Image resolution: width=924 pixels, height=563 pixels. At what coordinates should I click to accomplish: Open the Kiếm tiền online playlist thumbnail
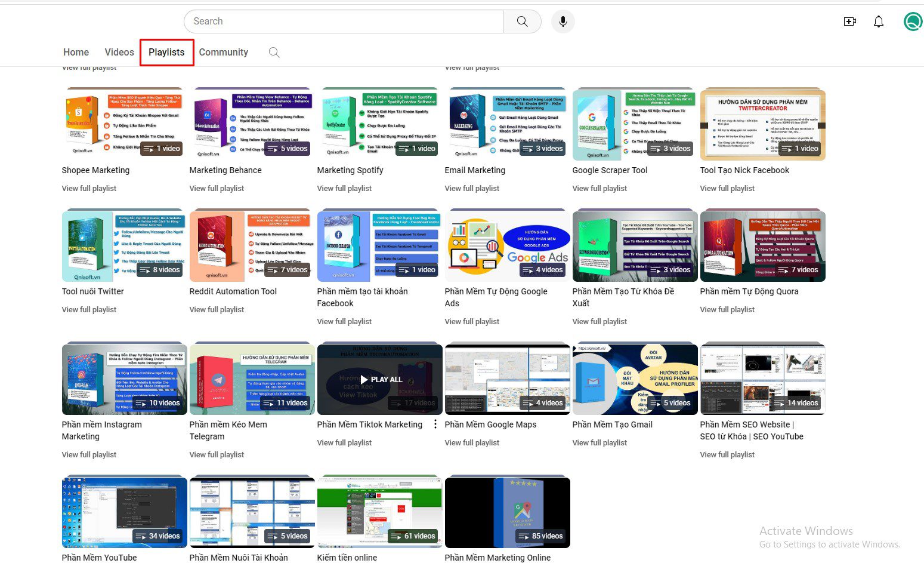[x=380, y=512]
